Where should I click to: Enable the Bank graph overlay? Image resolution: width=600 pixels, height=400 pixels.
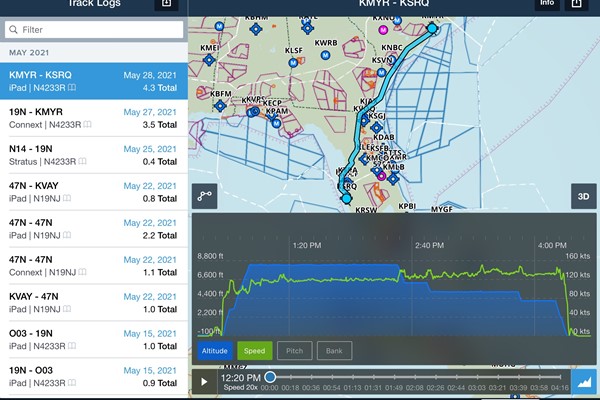pos(335,351)
